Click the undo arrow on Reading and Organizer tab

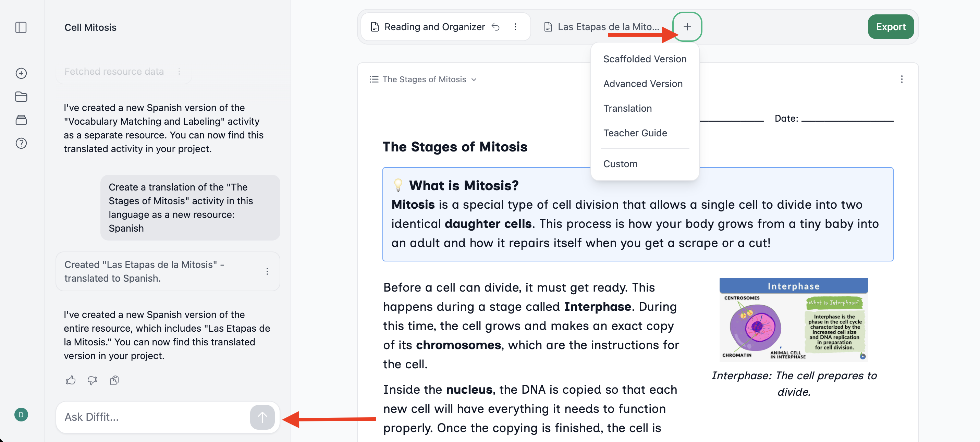tap(496, 27)
